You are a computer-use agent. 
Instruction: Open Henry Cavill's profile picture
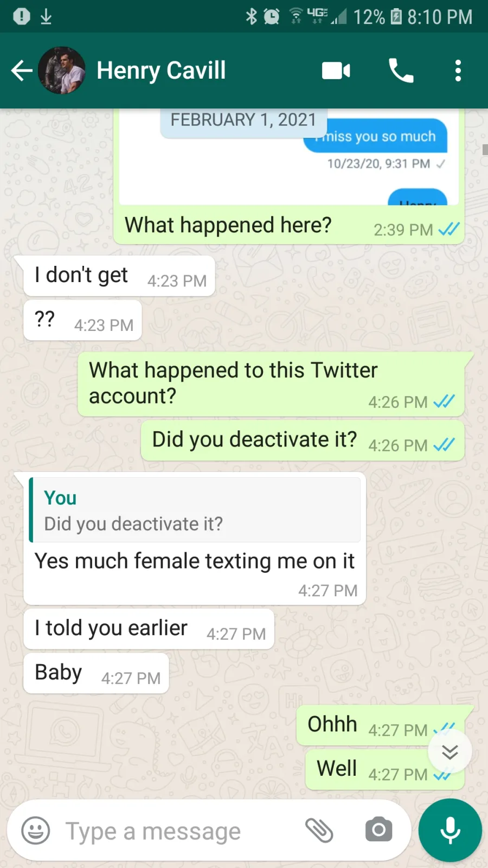[61, 71]
